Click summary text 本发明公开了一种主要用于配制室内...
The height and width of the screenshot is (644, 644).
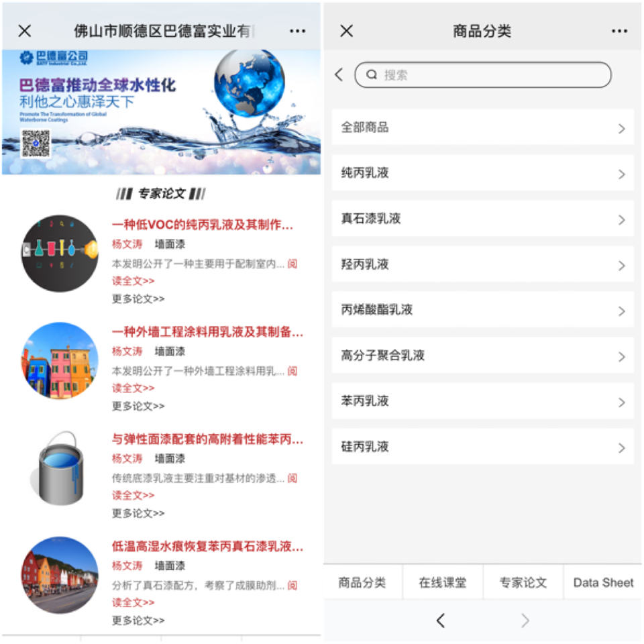198,264
